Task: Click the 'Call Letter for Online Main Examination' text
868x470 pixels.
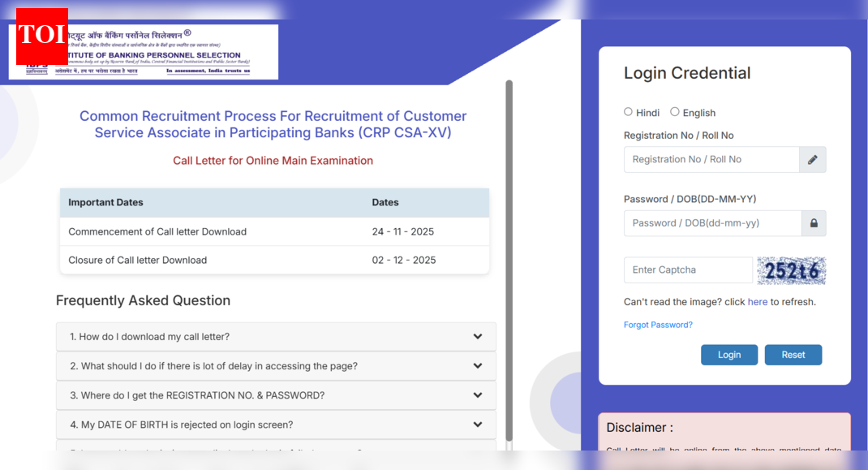Action: click(273, 161)
